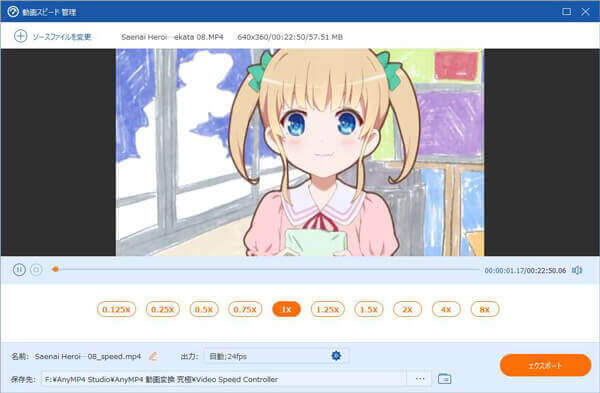This screenshot has height=393, width=600.
Task: Click the output format field 24fps
Action: point(276,356)
